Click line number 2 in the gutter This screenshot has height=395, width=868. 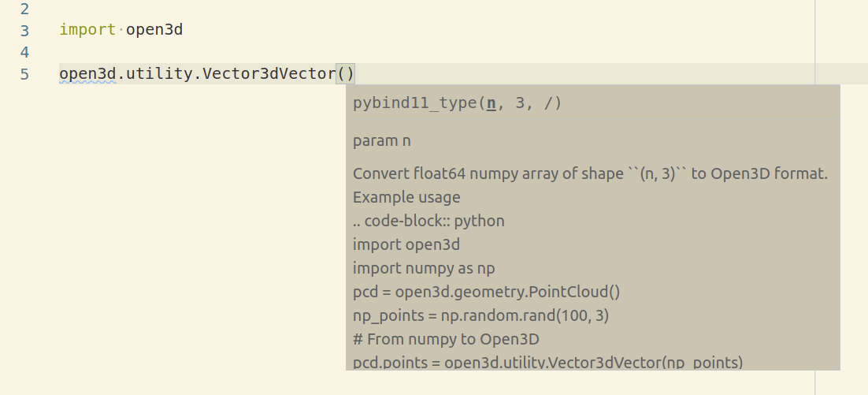tap(24, 9)
